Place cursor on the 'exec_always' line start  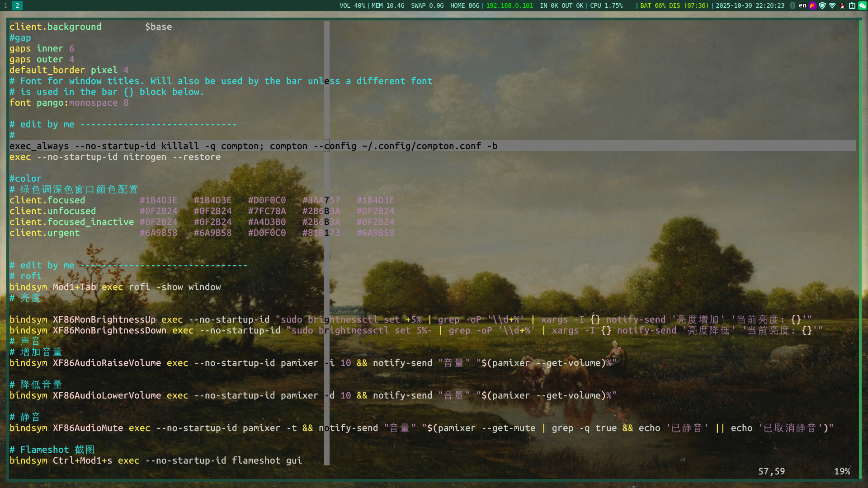tap(11, 146)
